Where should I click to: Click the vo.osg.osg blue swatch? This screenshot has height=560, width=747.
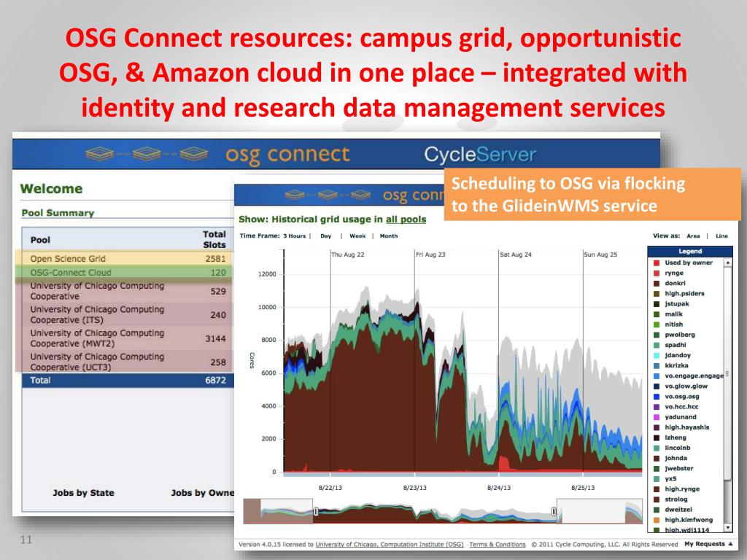click(657, 397)
